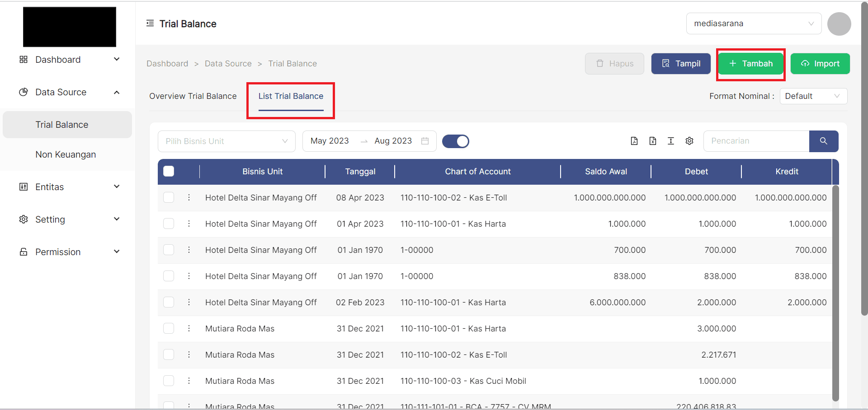Viewport: 868px width, 410px height.
Task: Open the Format Nominal Default dropdown
Action: click(813, 96)
